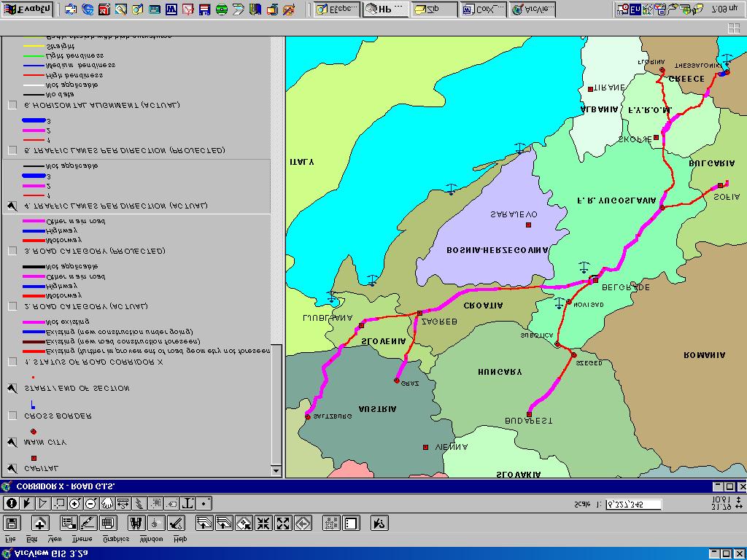
Task: Click the Find binoculars button
Action: [136, 524]
